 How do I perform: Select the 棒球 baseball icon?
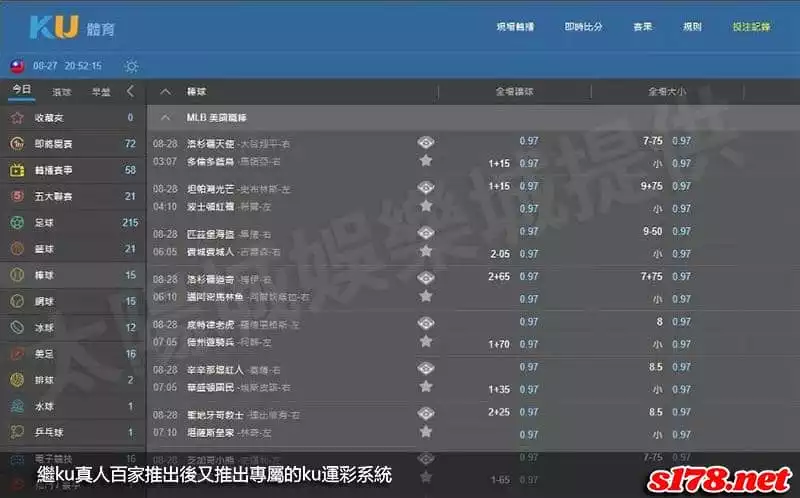coord(17,275)
